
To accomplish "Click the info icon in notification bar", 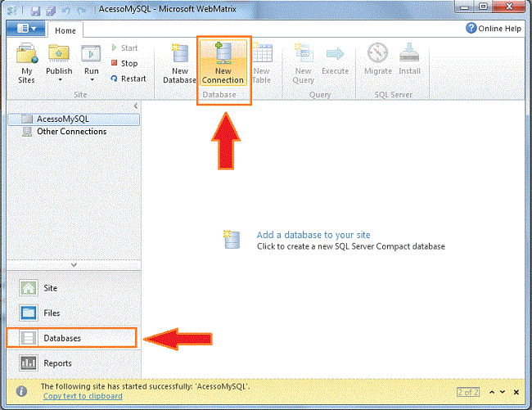I will pos(21,391).
